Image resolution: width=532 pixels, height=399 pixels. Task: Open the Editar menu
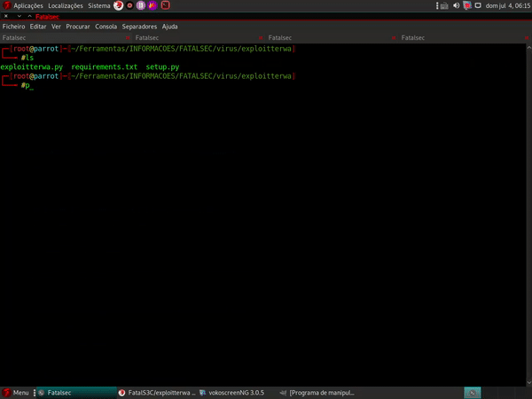tap(38, 27)
